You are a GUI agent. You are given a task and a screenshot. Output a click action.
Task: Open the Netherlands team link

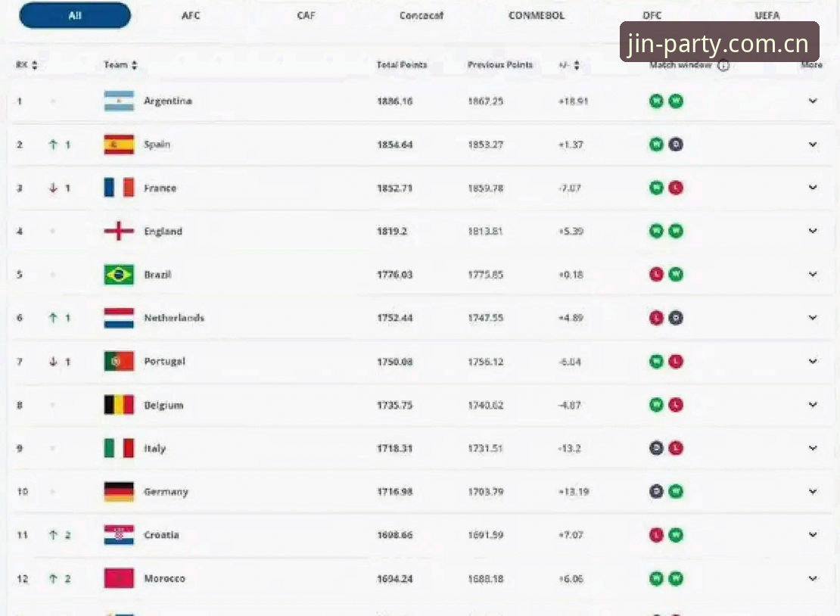pos(174,318)
